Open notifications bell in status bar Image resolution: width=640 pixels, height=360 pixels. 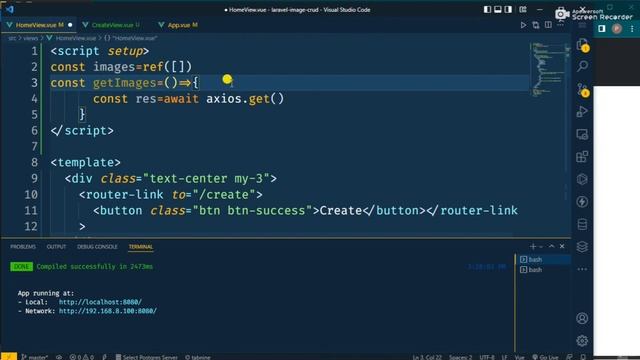[583, 357]
